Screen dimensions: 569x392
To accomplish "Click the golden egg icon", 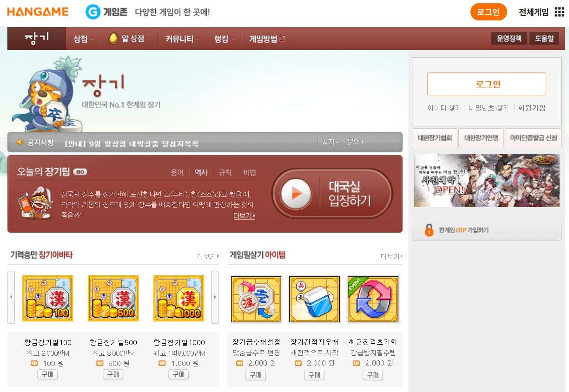I will 113,39.
